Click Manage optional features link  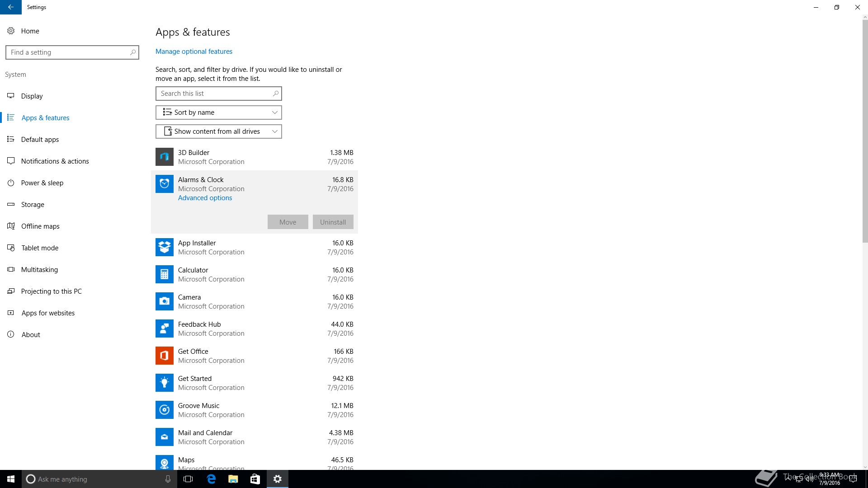194,52
